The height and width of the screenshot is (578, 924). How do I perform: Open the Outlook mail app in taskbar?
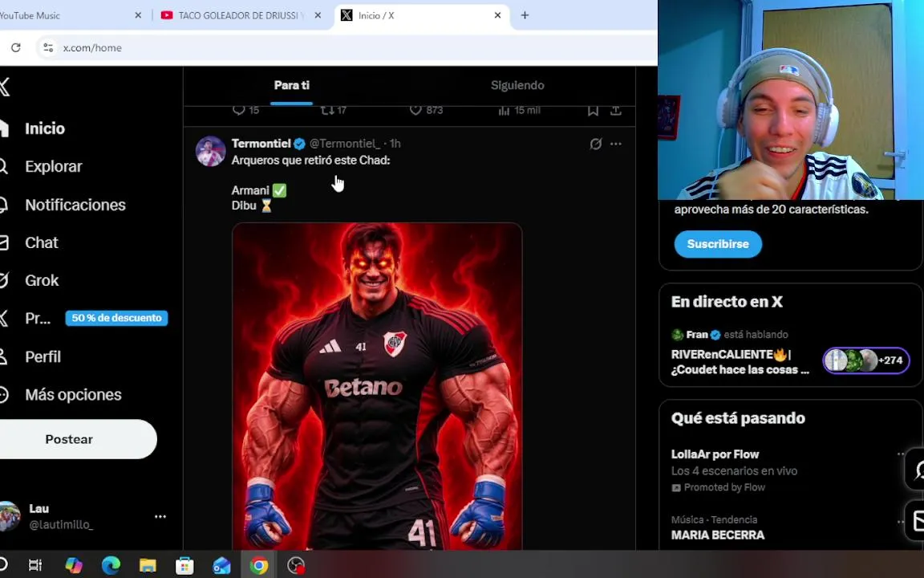[221, 565]
